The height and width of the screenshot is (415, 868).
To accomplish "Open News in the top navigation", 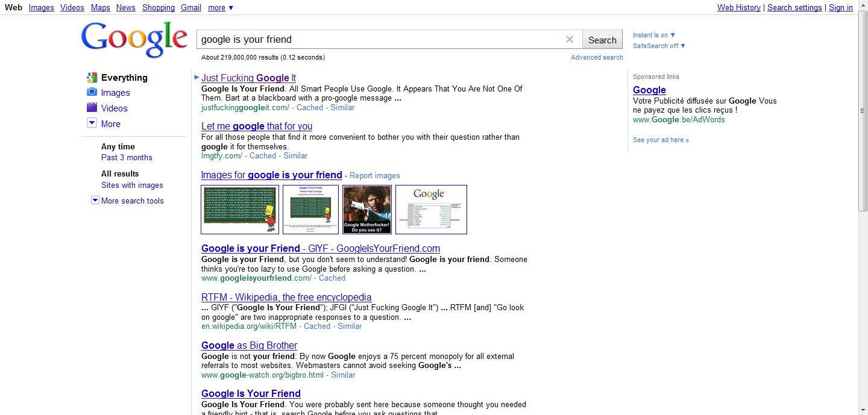I will [126, 8].
